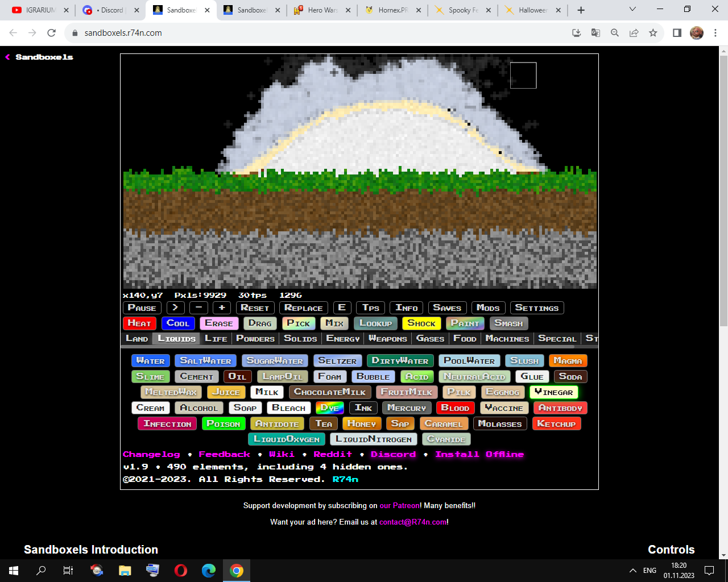
Task: Select the Erase tool
Action: [x=219, y=323]
